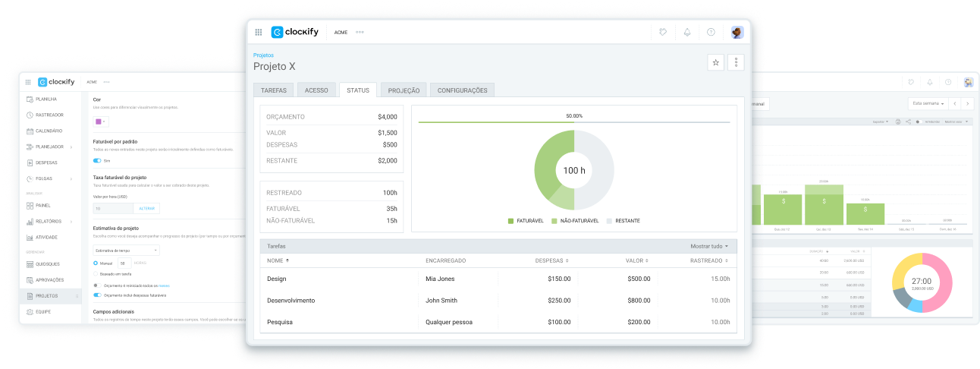
Task: Click the puzzle piece integrations icon
Action: point(664,32)
